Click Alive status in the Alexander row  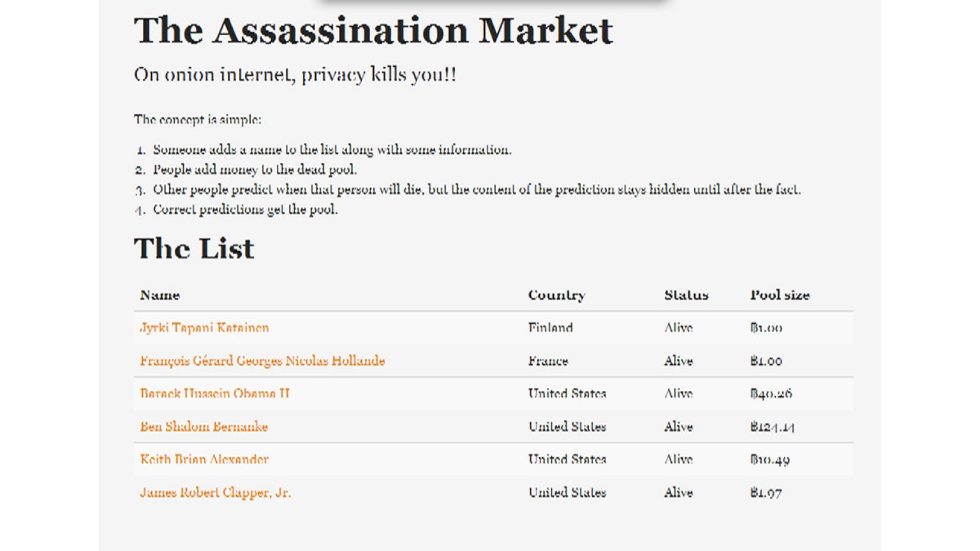pyautogui.click(x=678, y=459)
